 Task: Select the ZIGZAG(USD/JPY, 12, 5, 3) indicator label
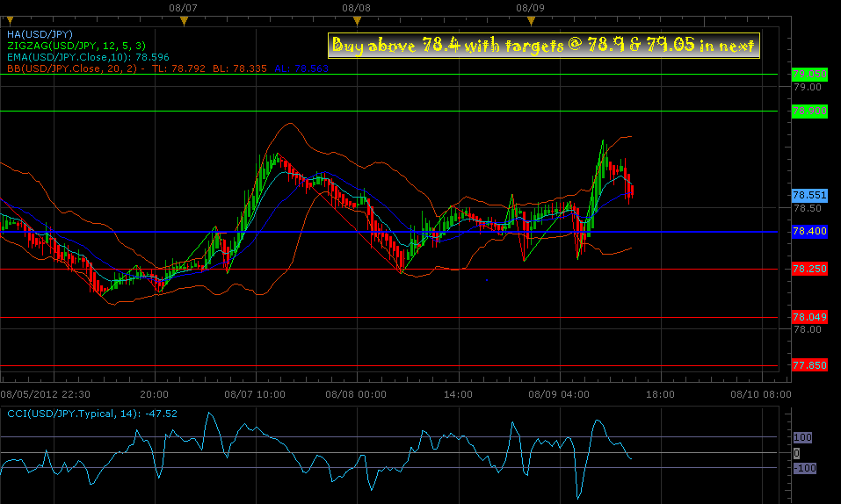point(76,46)
